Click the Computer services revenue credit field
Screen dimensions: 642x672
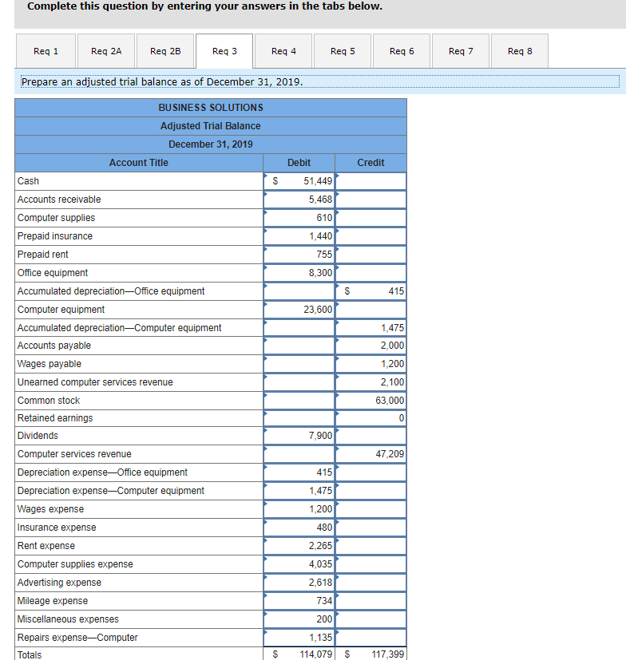click(x=371, y=454)
